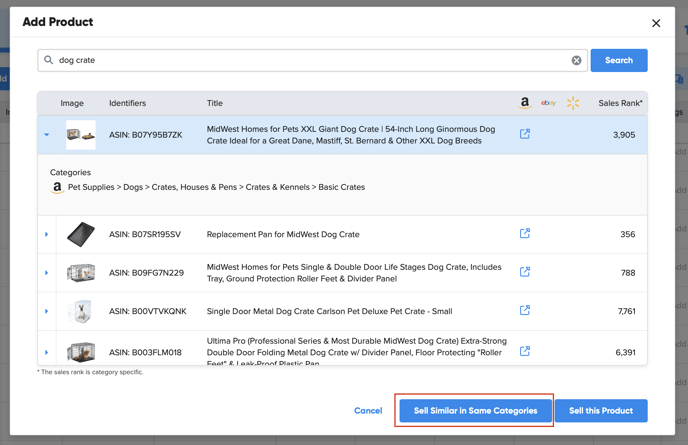Image resolution: width=688 pixels, height=445 pixels.
Task: Open external link for ASIN B09FG7N229
Action: (x=524, y=272)
